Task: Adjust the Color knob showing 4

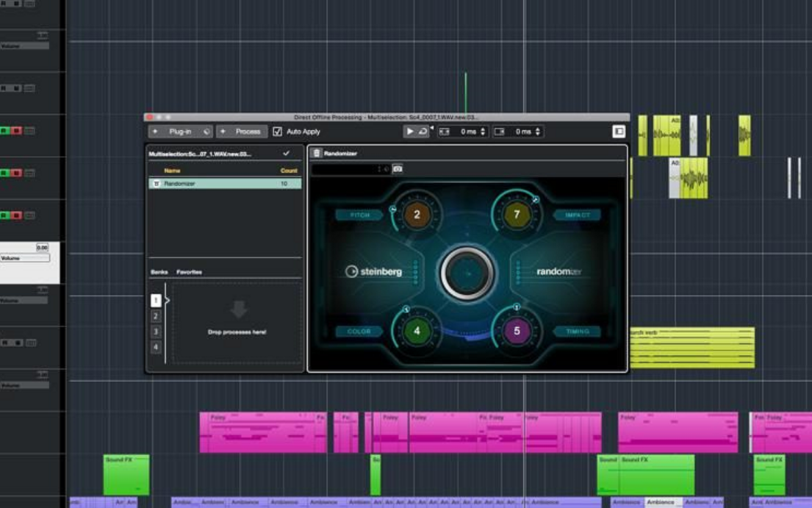Action: point(417,331)
